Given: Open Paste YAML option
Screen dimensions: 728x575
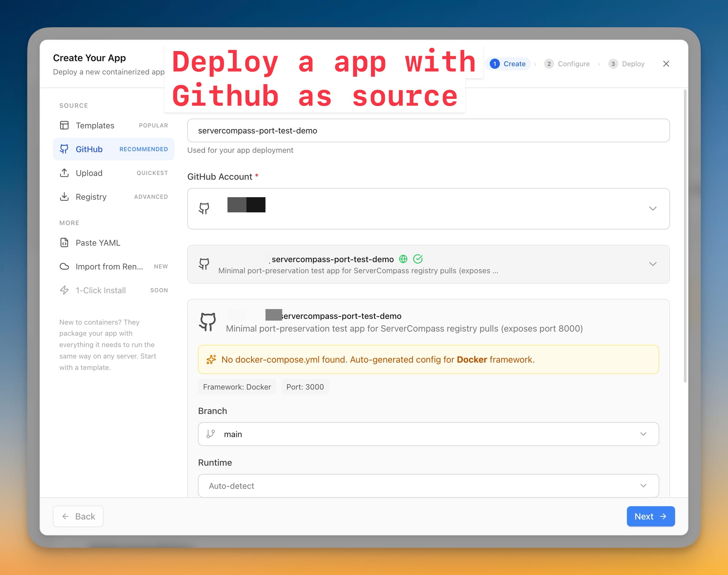Looking at the screenshot, I should tap(113, 243).
